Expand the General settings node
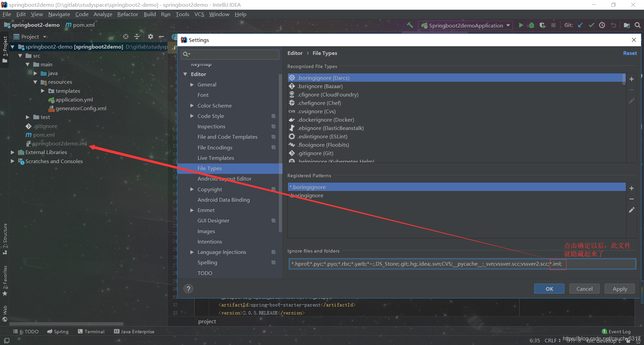The height and width of the screenshot is (345, 644). tap(192, 85)
